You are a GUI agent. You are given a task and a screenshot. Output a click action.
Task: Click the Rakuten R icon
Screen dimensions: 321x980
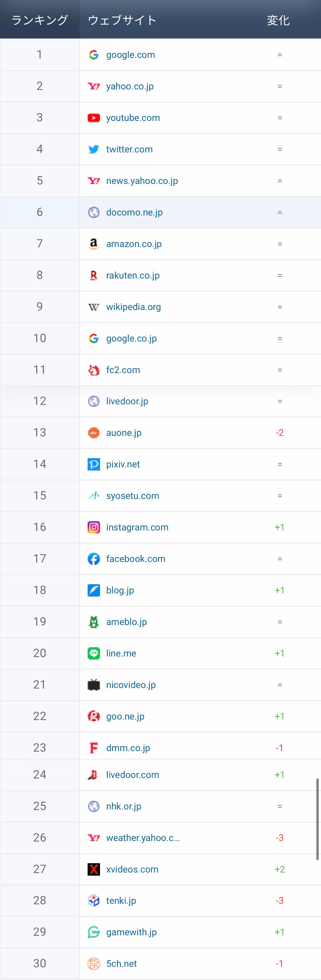94,275
